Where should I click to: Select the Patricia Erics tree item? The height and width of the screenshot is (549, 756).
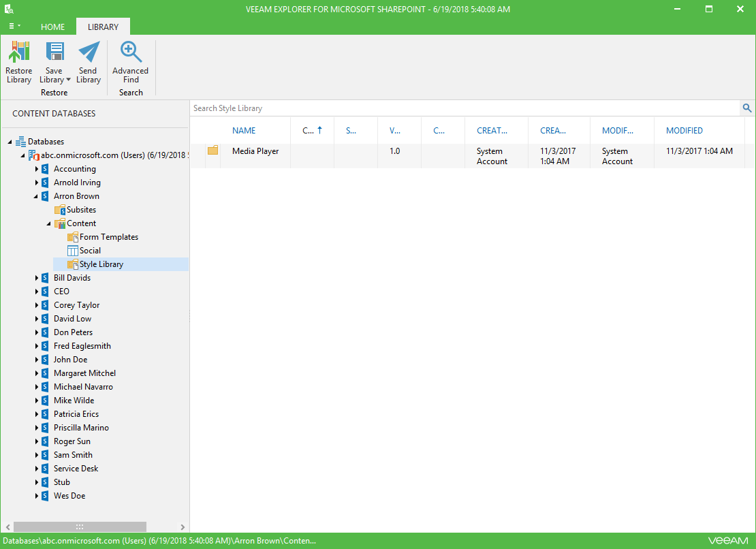76,414
